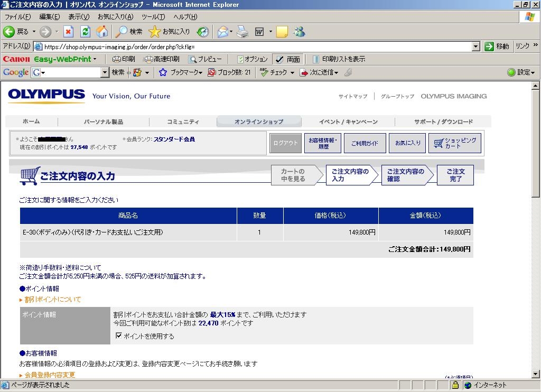Viewport: 541px width, 392px height.
Task: Click Canon high-speed print (高速印刷)
Action: coord(161,59)
